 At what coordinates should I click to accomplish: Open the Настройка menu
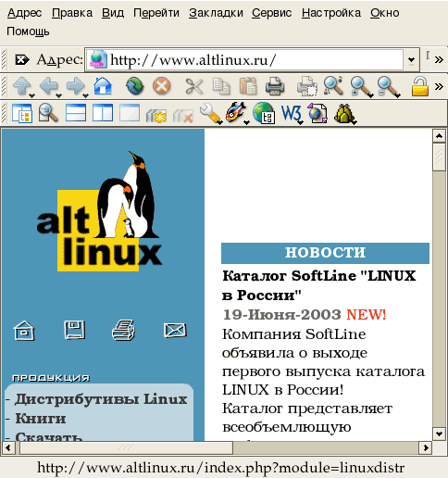331,13
